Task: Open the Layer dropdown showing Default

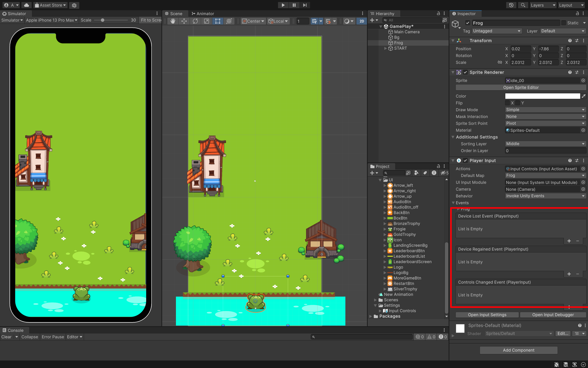Action: tap(563, 31)
